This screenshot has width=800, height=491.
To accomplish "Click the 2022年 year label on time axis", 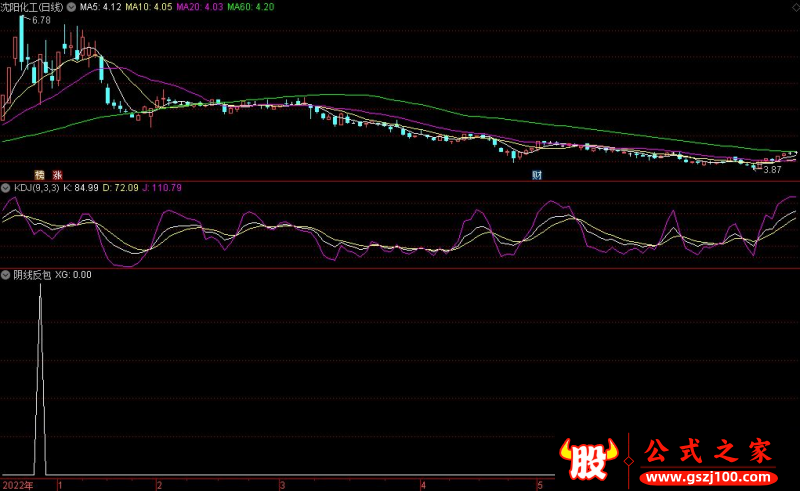I will point(17,484).
